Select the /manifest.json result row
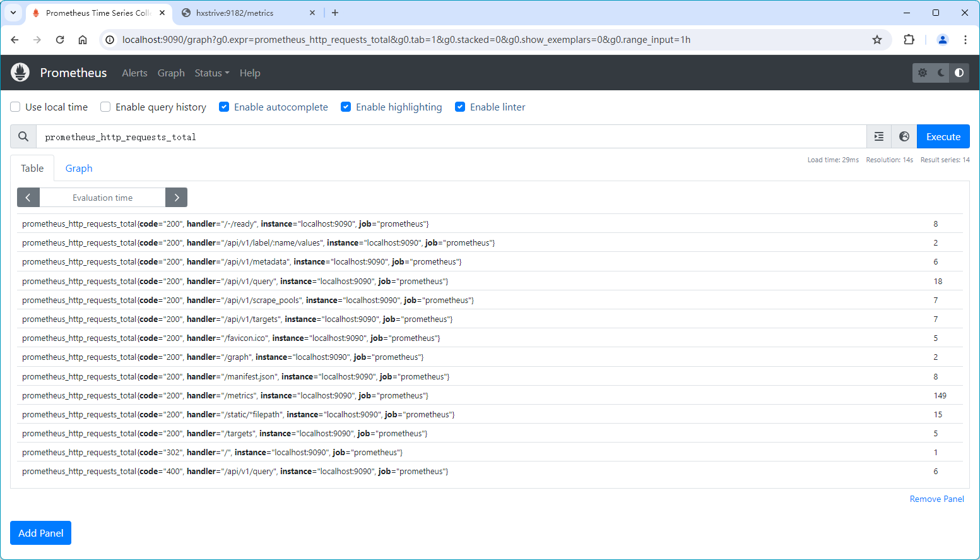980x560 pixels. (x=490, y=376)
